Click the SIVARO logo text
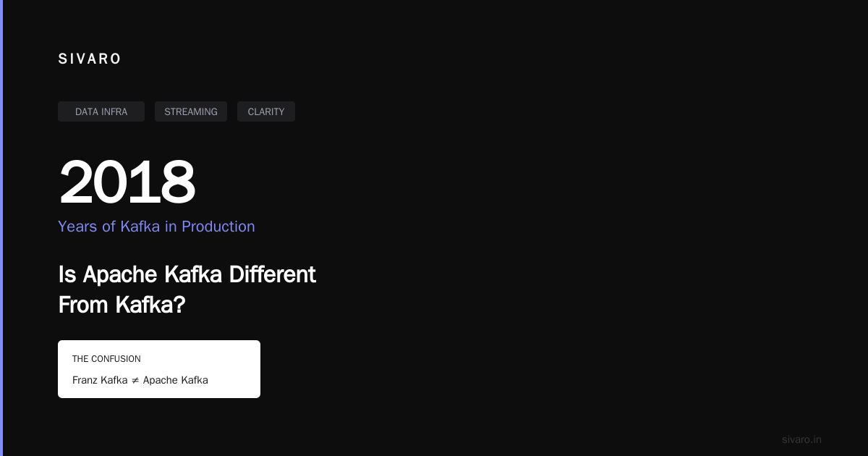This screenshot has width=868, height=456. pyautogui.click(x=90, y=59)
